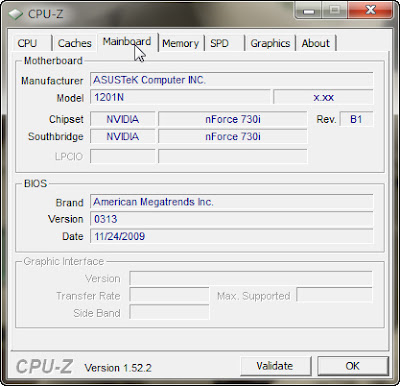Click the Southbridge label

pyautogui.click(x=56, y=137)
